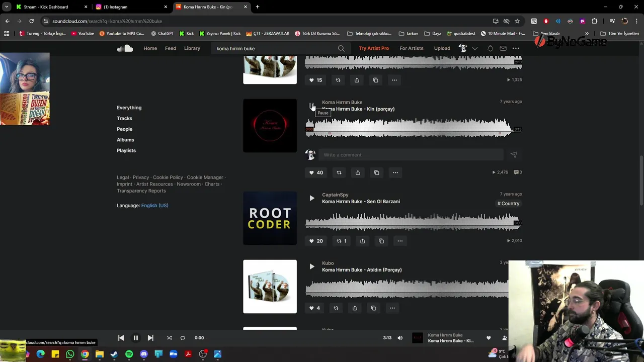644x362 pixels.
Task: Open the Feed tab
Action: coord(171,48)
